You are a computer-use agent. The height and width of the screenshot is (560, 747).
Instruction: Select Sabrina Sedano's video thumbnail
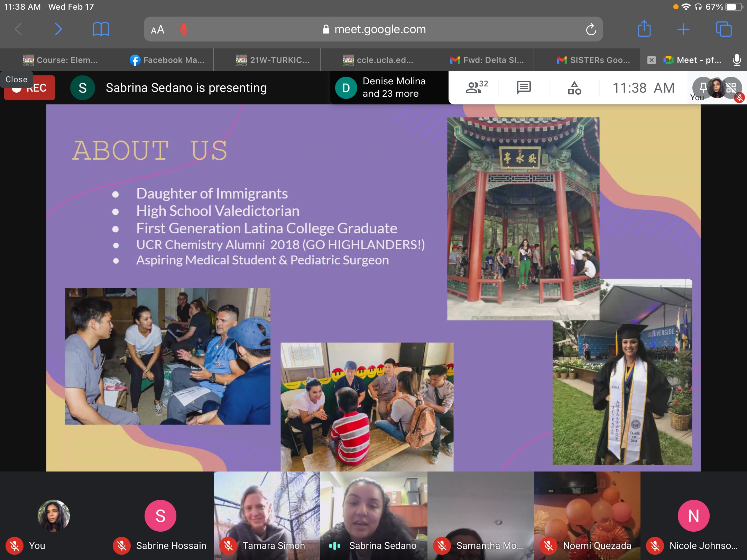point(373,515)
